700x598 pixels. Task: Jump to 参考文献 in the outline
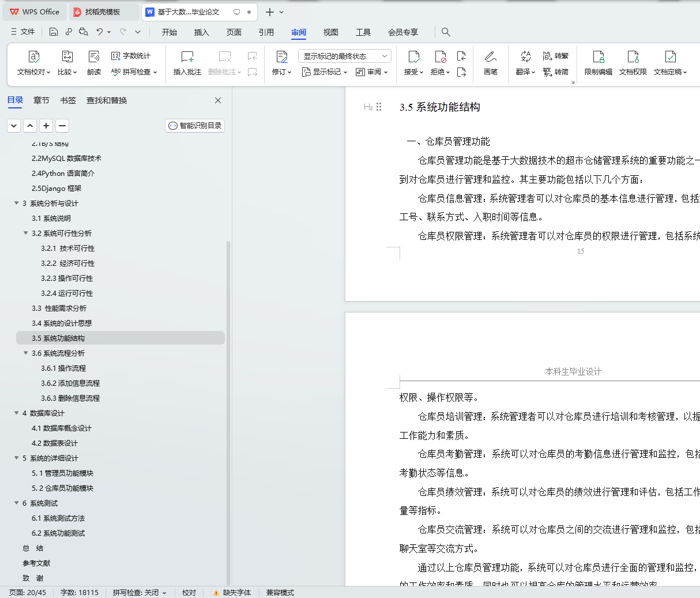pyautogui.click(x=36, y=563)
